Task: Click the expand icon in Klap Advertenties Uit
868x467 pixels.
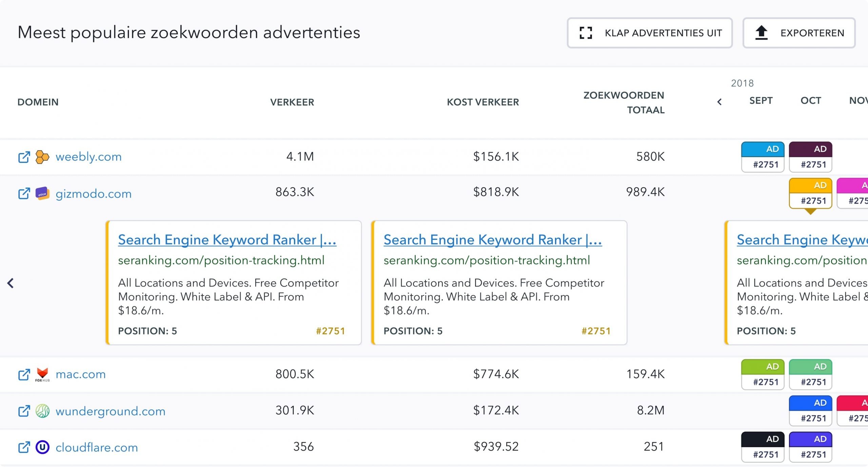Action: click(x=586, y=33)
